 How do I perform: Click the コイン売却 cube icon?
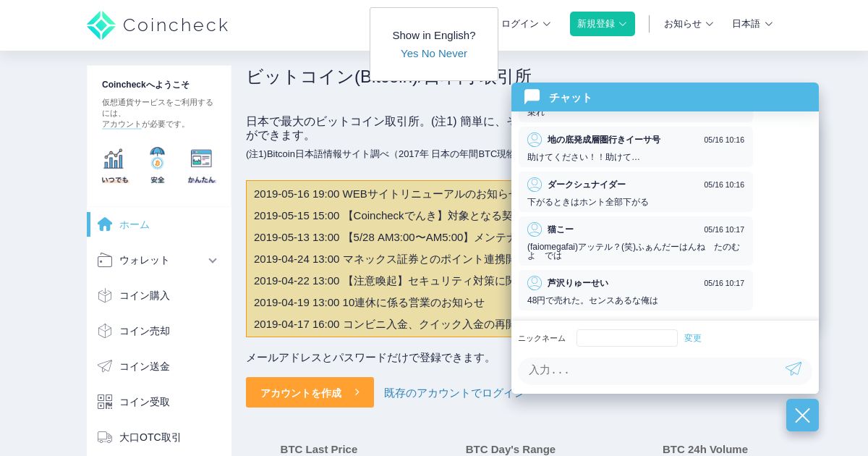[105, 331]
